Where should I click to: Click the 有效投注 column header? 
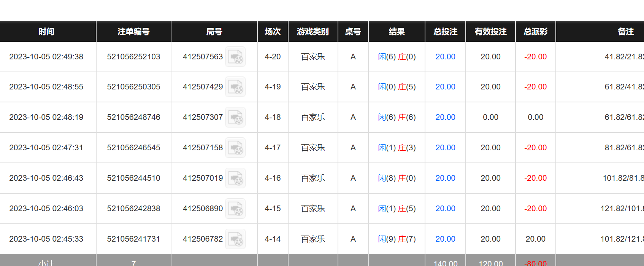[x=490, y=32]
